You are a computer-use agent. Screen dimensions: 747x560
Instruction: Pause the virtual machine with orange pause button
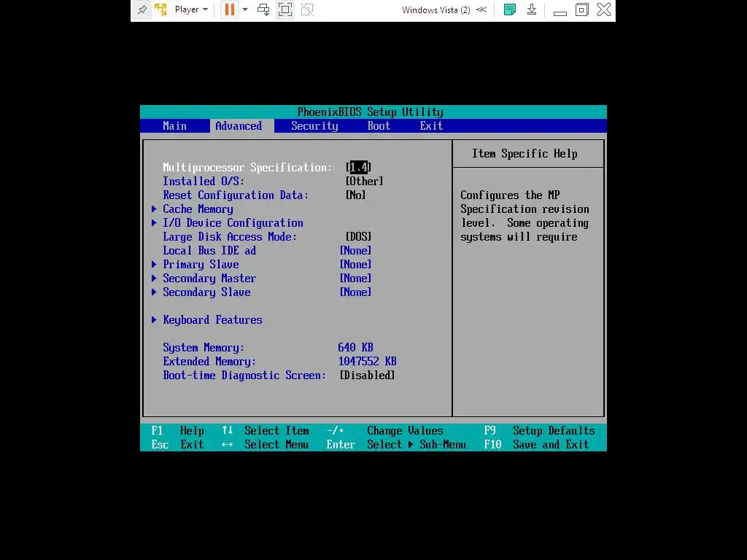click(x=229, y=9)
